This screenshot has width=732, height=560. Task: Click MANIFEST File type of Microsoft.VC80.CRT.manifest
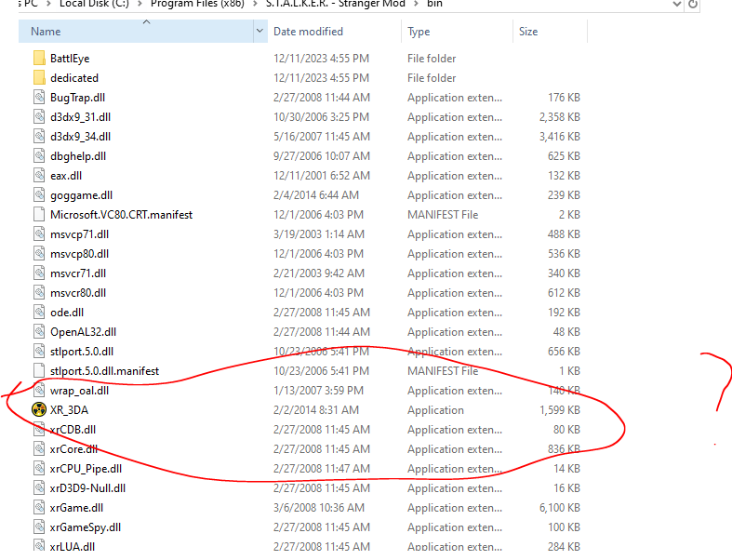pos(443,215)
